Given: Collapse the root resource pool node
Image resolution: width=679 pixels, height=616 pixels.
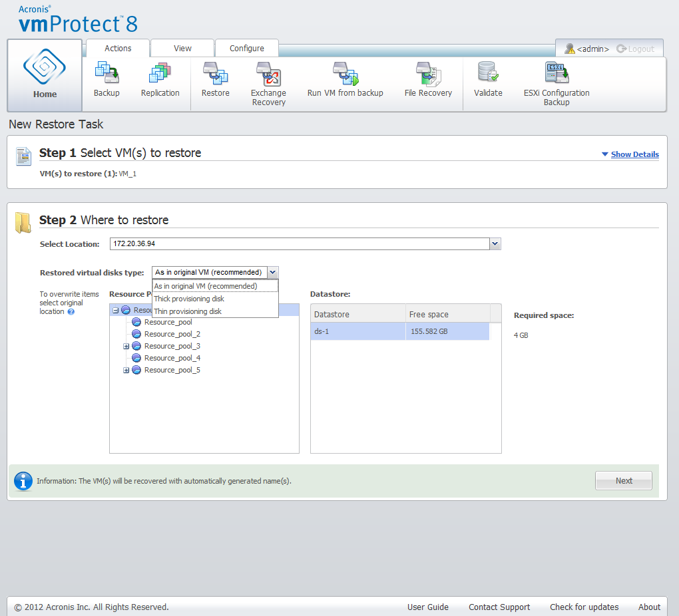Looking at the screenshot, I should [116, 311].
